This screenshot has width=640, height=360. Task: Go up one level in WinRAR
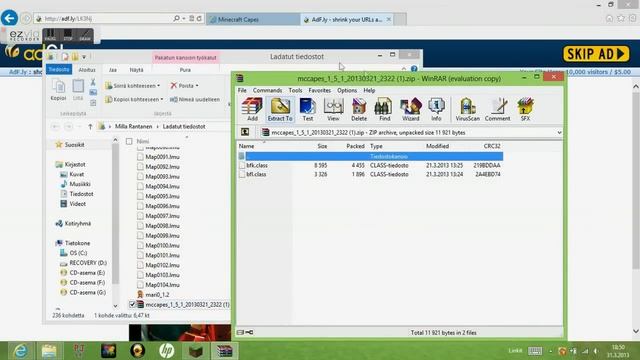(245, 132)
